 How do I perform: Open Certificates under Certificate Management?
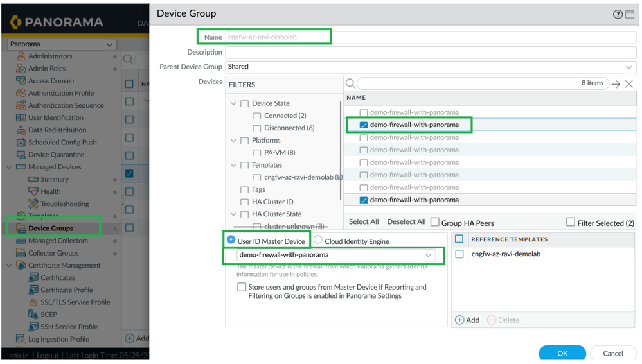tap(58, 277)
